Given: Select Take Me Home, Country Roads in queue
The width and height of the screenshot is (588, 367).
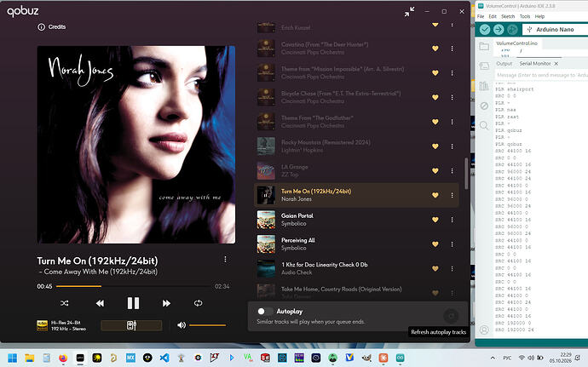Looking at the screenshot, I should point(356,293).
